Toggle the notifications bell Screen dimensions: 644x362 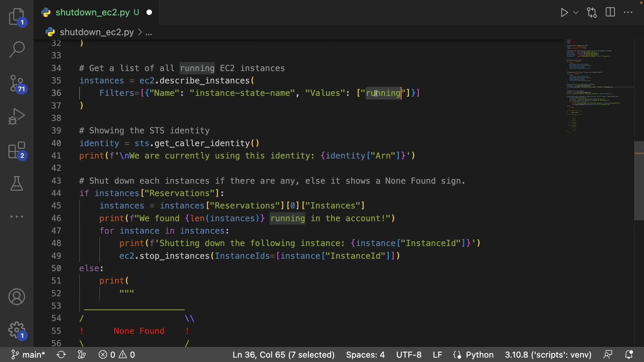[629, 355]
